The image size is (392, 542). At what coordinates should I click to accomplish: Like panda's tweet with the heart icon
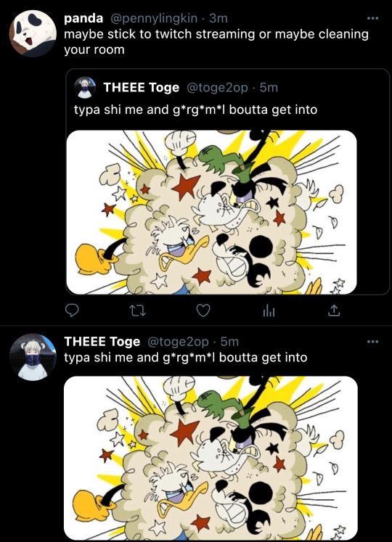203,311
